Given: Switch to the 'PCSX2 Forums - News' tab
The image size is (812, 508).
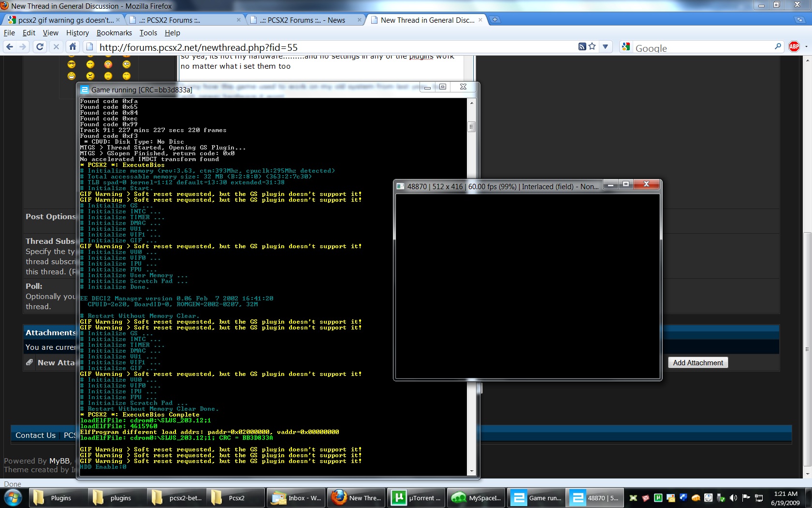Looking at the screenshot, I should [305, 20].
